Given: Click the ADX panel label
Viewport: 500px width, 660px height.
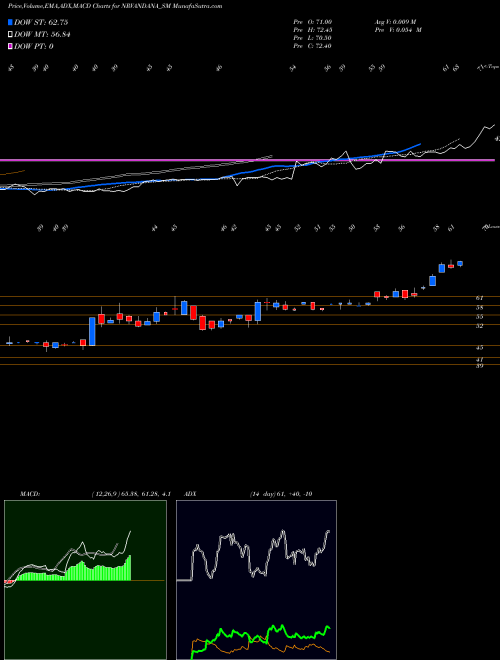Looking at the screenshot, I should tap(190, 494).
